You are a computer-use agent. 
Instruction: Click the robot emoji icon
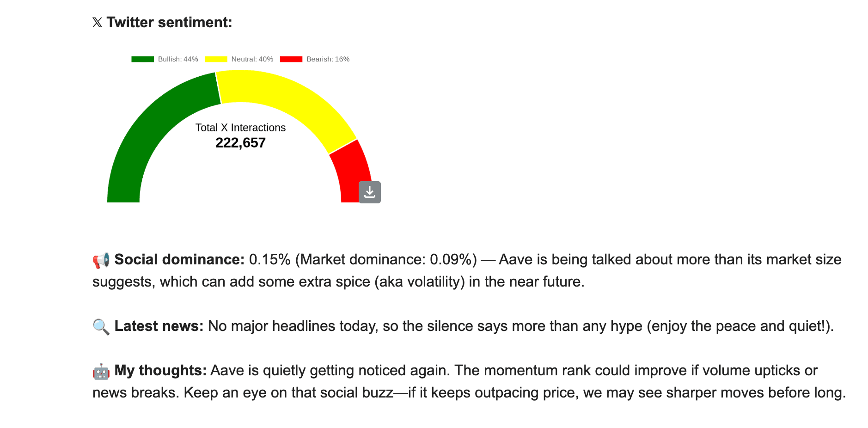[x=101, y=371]
